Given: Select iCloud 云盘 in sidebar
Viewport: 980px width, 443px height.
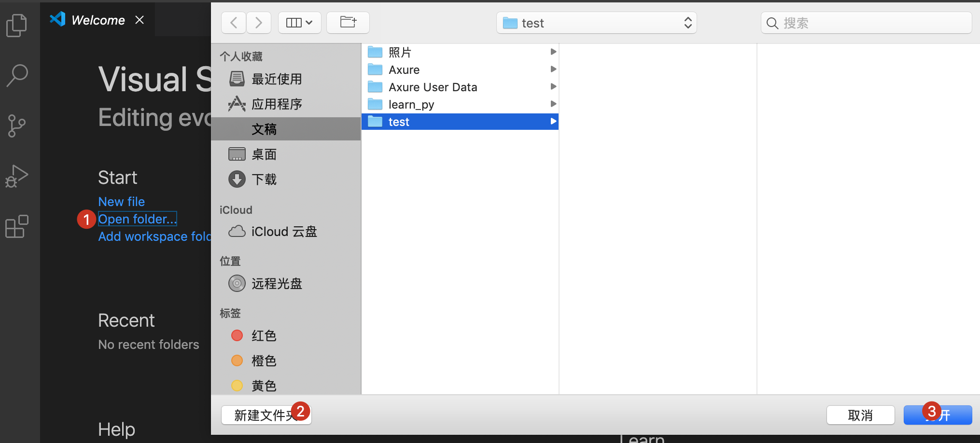Looking at the screenshot, I should coord(286,232).
